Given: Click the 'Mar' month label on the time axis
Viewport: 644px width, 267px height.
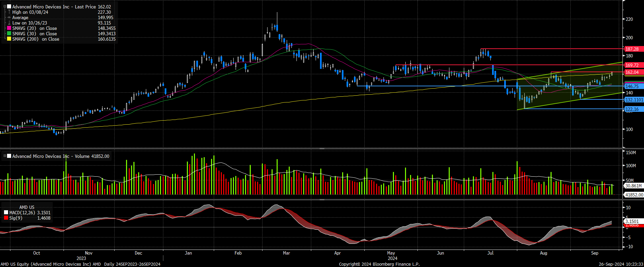Looking at the screenshot, I should pyautogui.click(x=286, y=253).
